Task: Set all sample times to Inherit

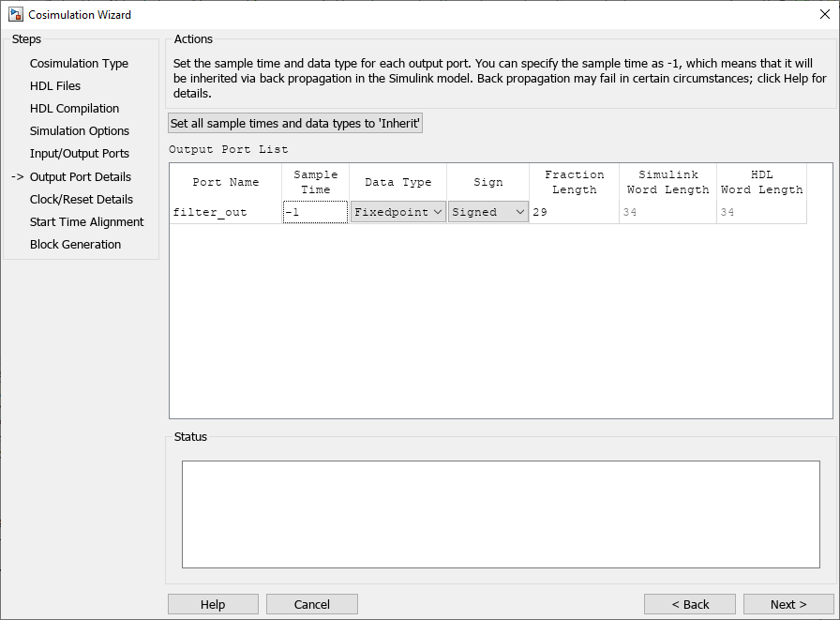Action: (x=294, y=123)
